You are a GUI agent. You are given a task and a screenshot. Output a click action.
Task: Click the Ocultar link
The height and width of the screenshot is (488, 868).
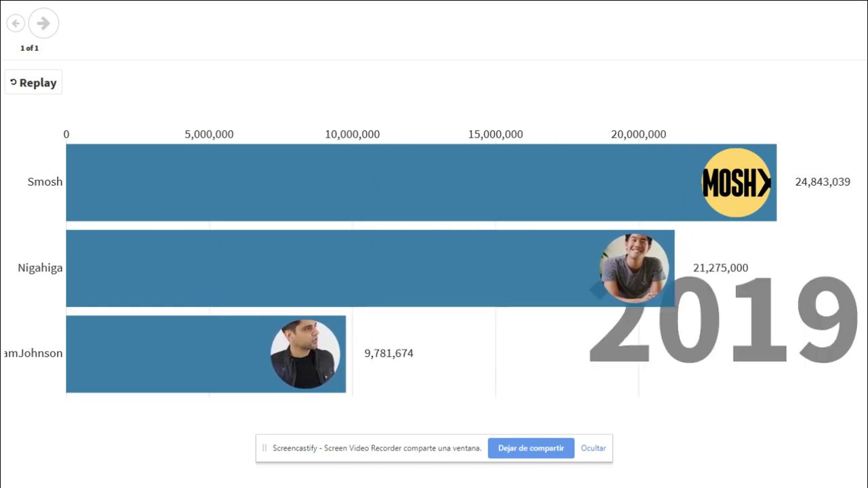coord(593,448)
